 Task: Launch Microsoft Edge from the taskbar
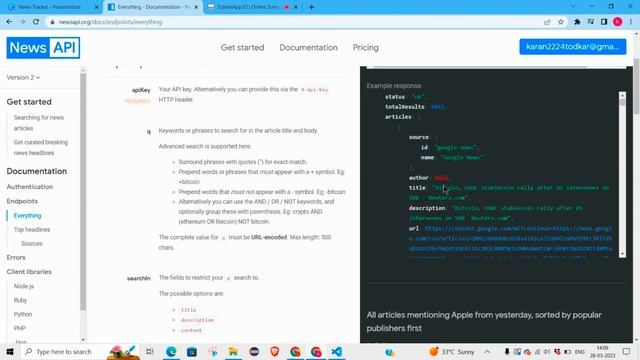171,351
